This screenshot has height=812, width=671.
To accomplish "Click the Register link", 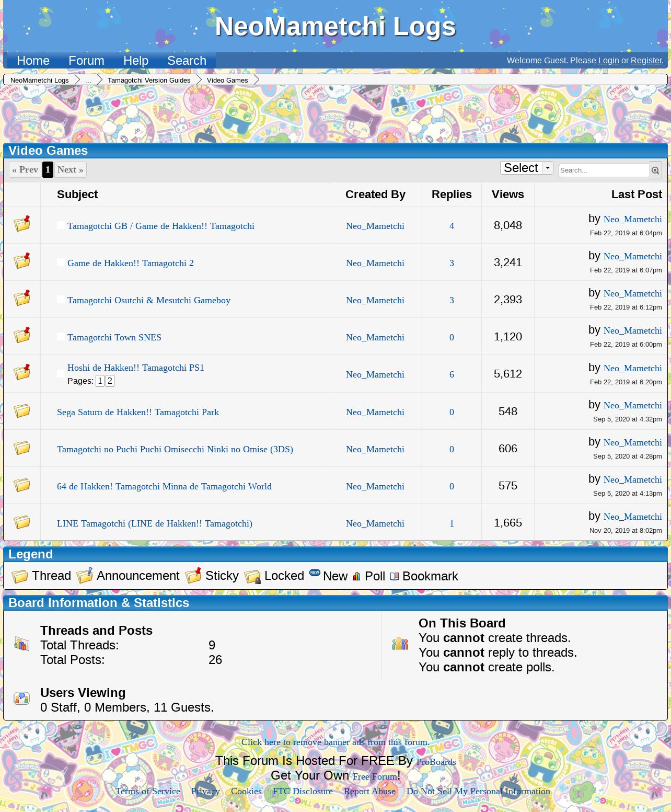I will click(646, 61).
